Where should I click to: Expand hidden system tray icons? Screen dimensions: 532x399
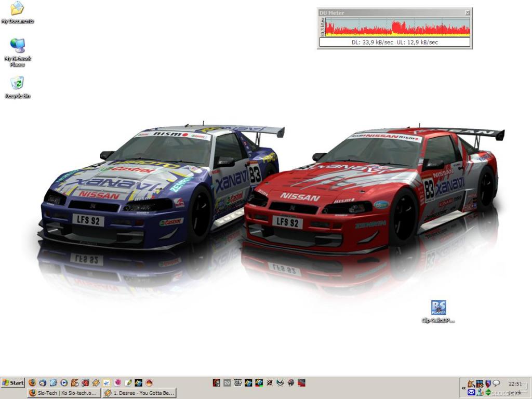click(x=463, y=388)
